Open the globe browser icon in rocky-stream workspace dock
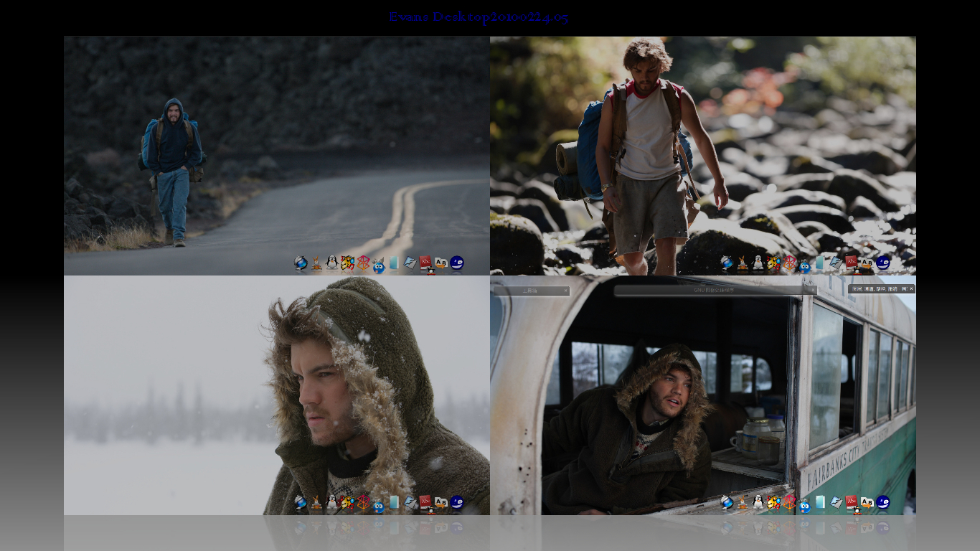 point(727,263)
